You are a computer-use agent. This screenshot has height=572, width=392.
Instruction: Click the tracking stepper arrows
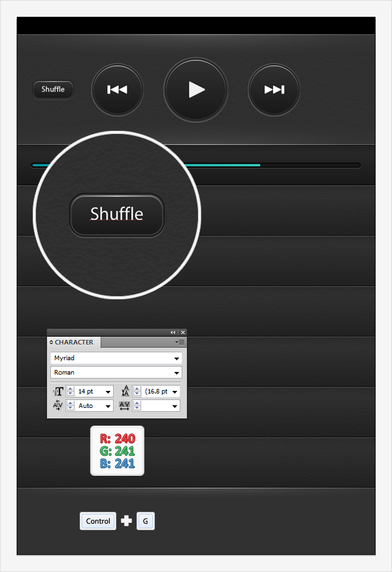click(137, 406)
